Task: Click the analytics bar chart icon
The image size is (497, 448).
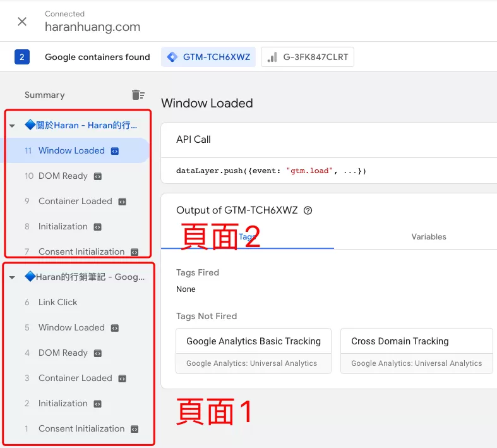Action: coord(272,57)
